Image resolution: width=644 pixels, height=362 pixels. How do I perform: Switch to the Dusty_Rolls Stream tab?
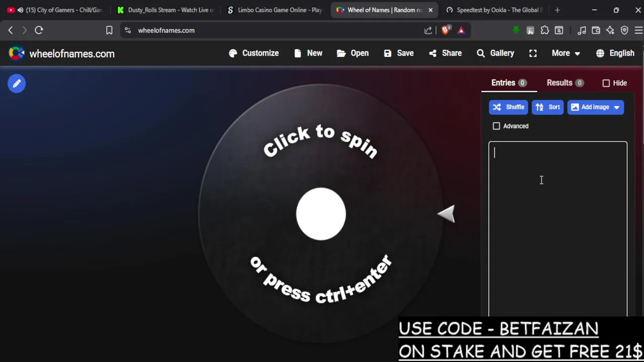pyautogui.click(x=166, y=10)
